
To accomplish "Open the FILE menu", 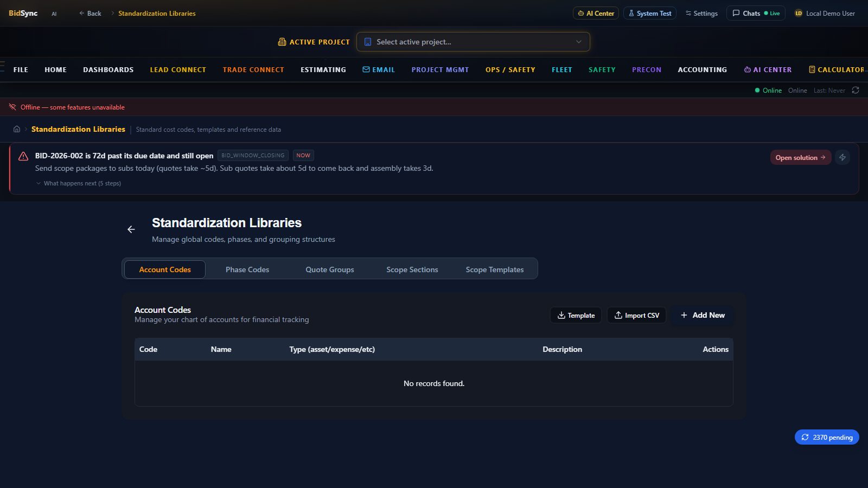I will (21, 69).
